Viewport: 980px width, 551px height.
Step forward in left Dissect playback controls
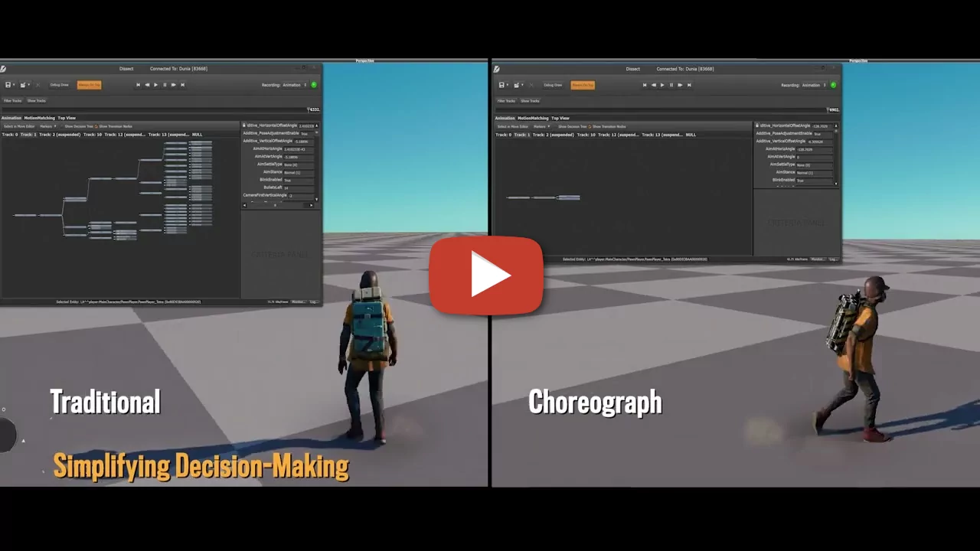[174, 85]
